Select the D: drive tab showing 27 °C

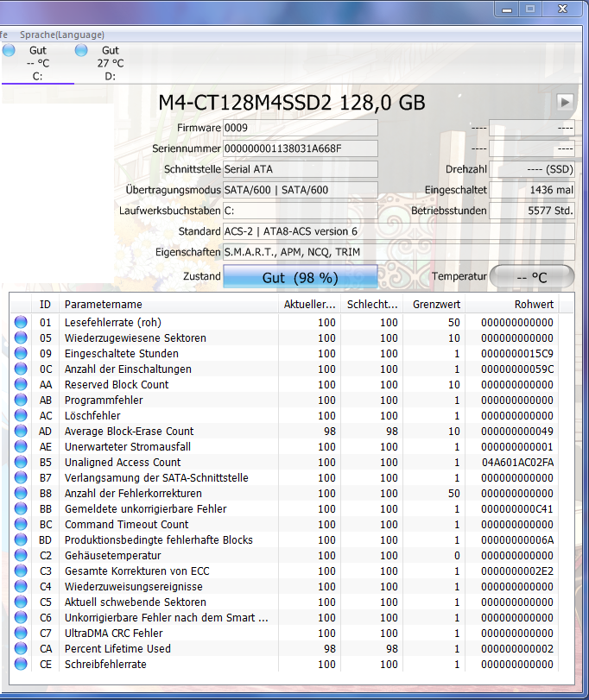pyautogui.click(x=111, y=63)
